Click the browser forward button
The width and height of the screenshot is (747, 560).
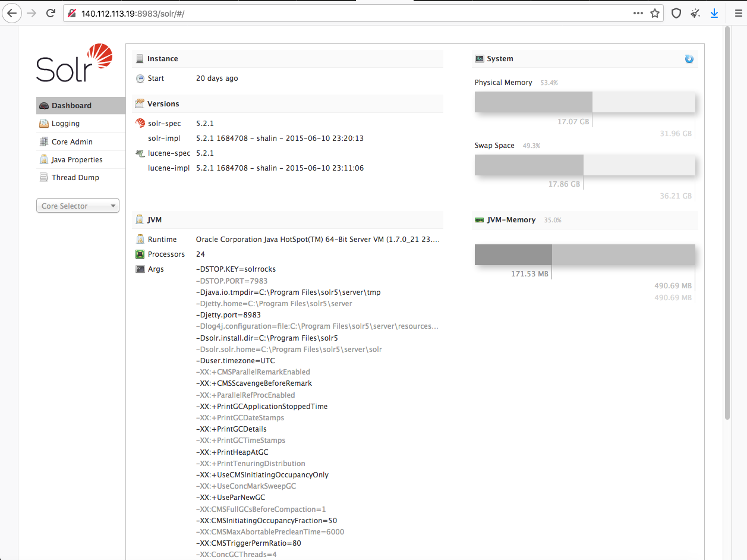click(x=31, y=13)
